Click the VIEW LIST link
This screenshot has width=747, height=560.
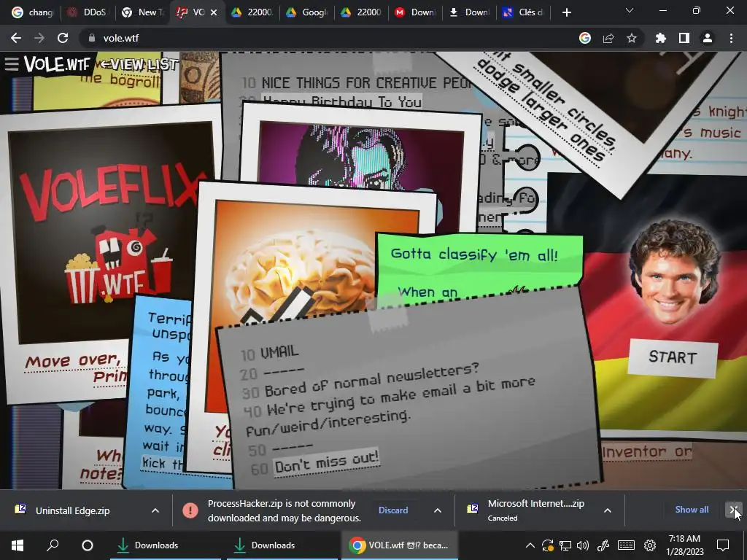tap(139, 64)
